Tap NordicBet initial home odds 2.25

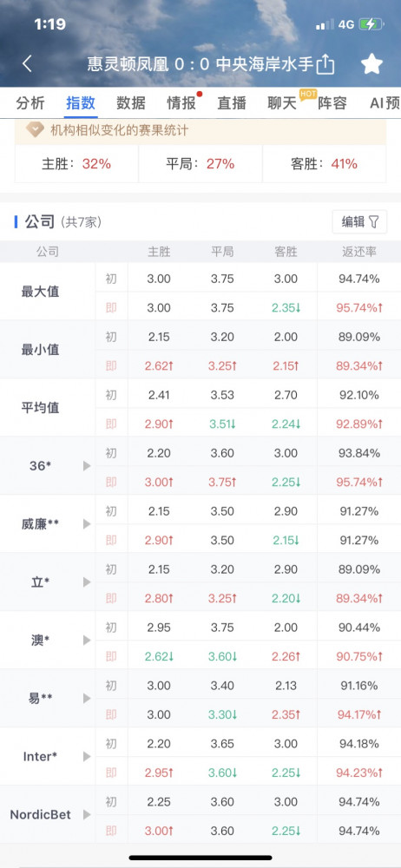159,801
